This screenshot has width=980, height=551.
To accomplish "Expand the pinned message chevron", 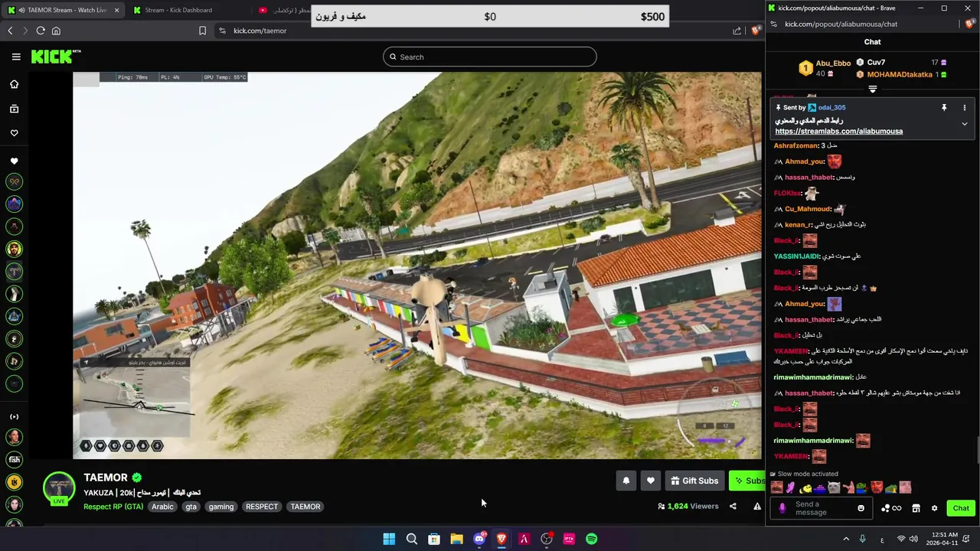I will coord(965,123).
